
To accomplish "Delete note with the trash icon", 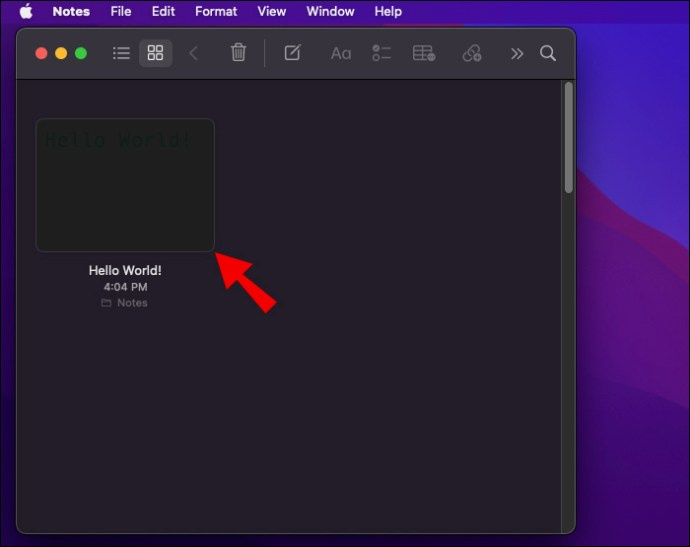I will click(238, 52).
